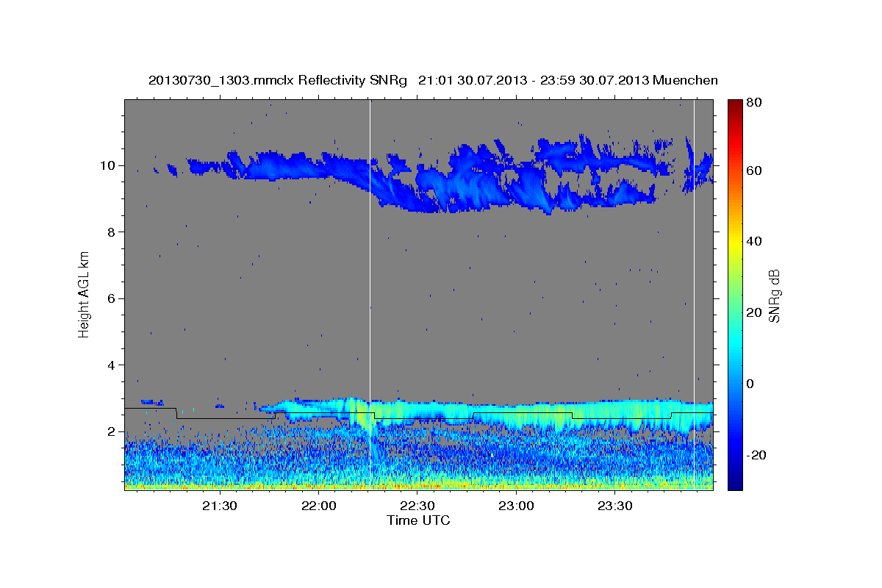
Task: Click the height tick label 10
Action: [x=108, y=165]
